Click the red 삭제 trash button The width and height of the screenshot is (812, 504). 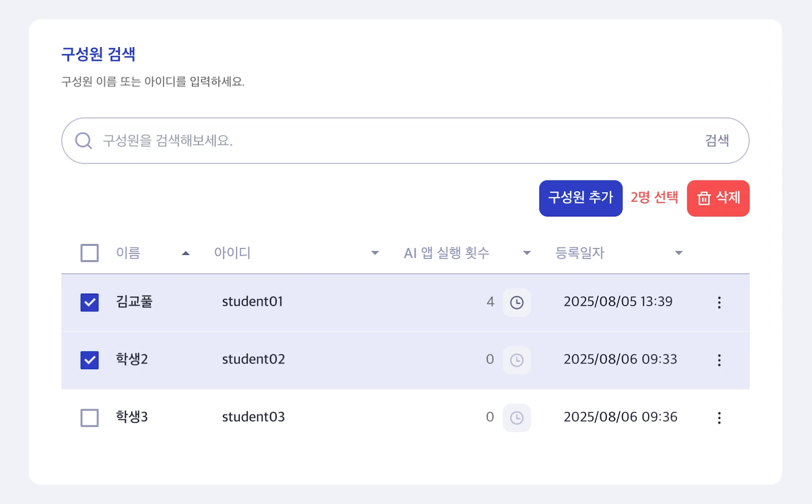coord(718,198)
